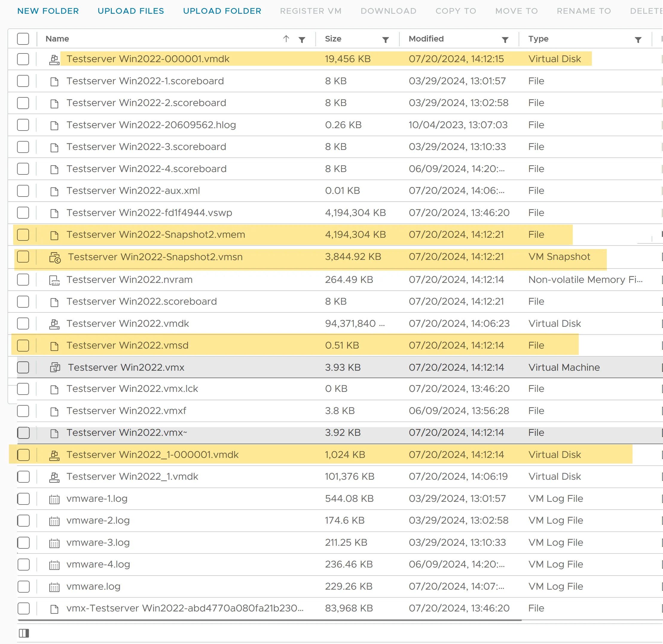Click the file icon beside Testserver Win2022-aux.xml
Viewport: 663px width, 644px height.
[x=54, y=191]
